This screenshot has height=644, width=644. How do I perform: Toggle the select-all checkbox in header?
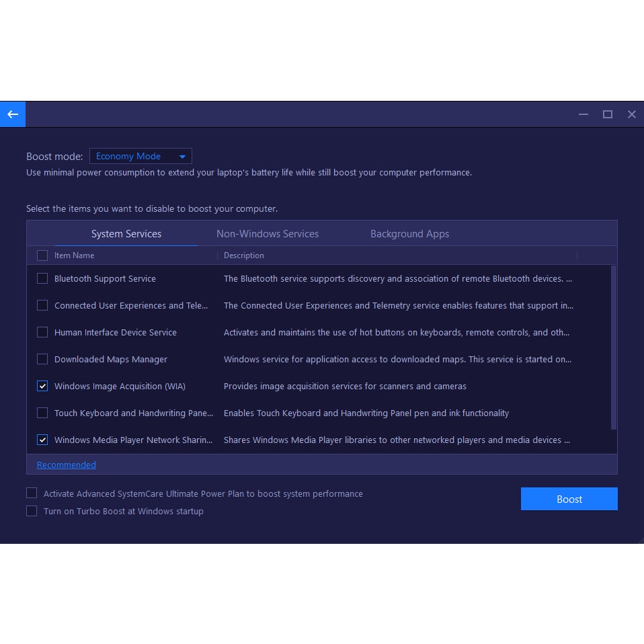tap(42, 255)
